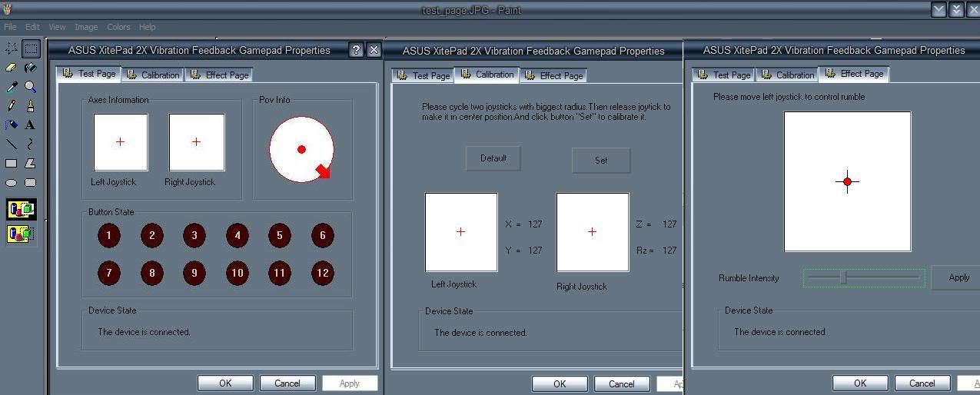Image resolution: width=980 pixels, height=395 pixels.
Task: Choose the transparent selection mode option
Action: [22, 234]
